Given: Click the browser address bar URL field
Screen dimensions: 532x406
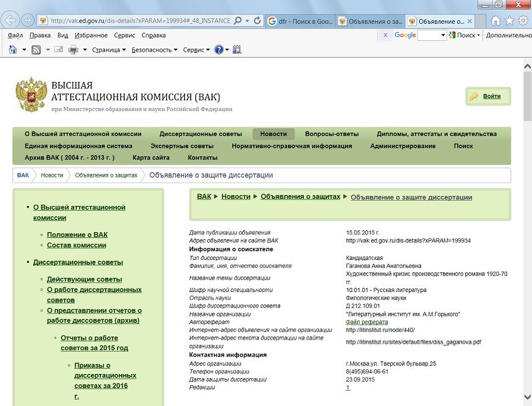Looking at the screenshot, I should point(140,21).
